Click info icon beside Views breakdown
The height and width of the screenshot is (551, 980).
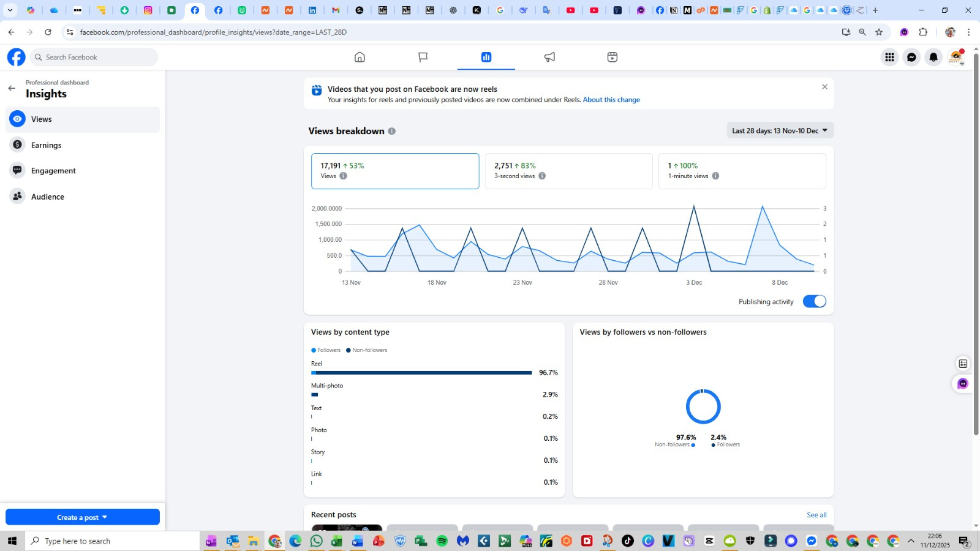tap(392, 131)
